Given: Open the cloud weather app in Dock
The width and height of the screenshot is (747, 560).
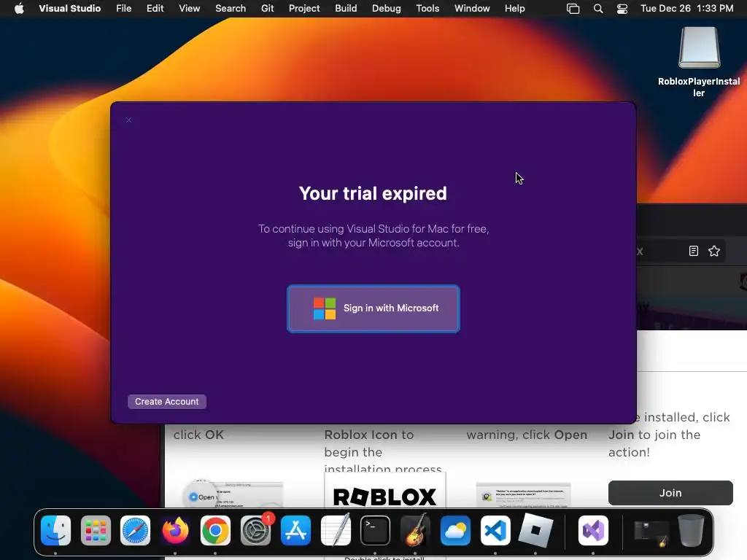Looking at the screenshot, I should pos(455,531).
